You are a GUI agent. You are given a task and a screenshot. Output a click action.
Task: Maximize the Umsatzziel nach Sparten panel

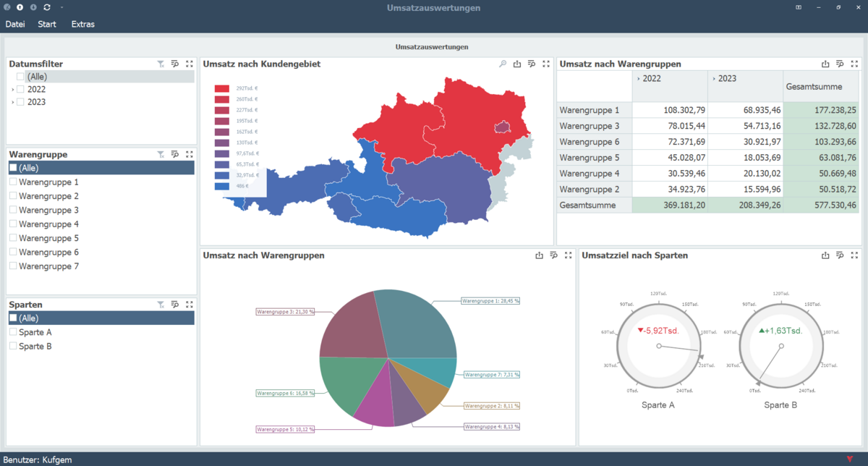coord(854,255)
